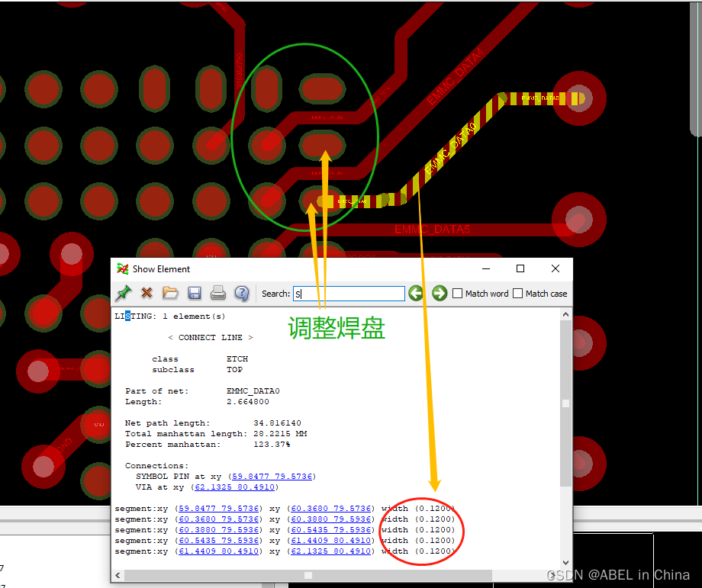
Task: Go to next search match green arrow
Action: click(440, 294)
